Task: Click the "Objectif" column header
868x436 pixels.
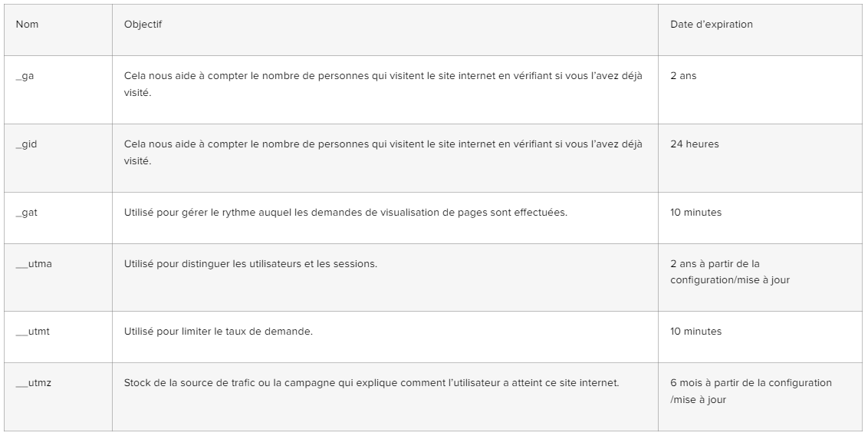Action: pyautogui.click(x=143, y=25)
